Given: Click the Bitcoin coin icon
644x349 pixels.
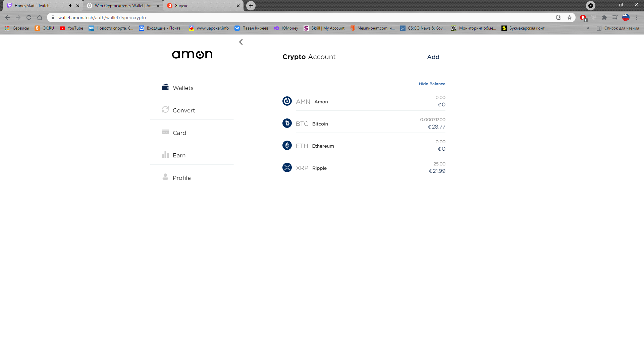Looking at the screenshot, I should click(x=287, y=123).
